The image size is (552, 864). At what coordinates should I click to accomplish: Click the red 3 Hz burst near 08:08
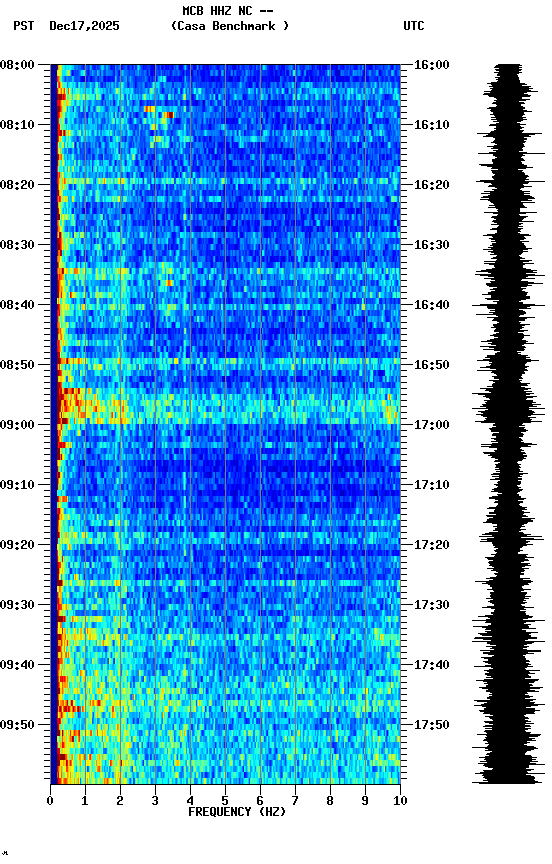pyautogui.click(x=168, y=115)
